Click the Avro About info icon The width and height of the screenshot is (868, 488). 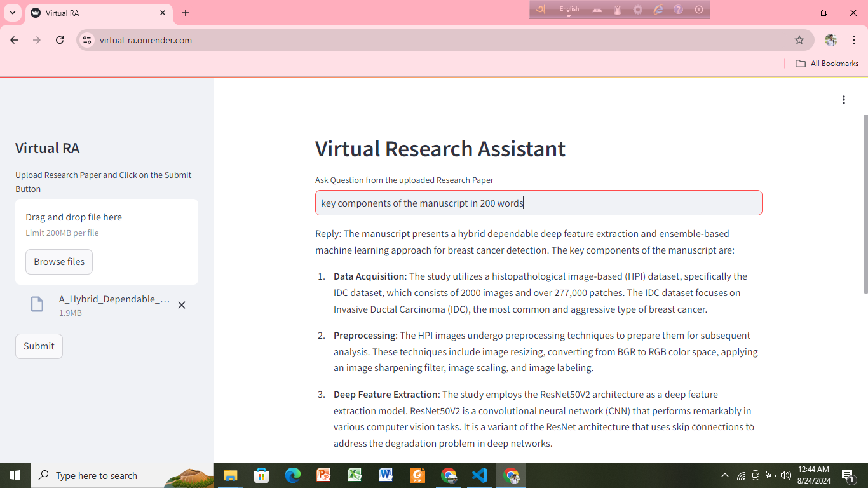(699, 10)
